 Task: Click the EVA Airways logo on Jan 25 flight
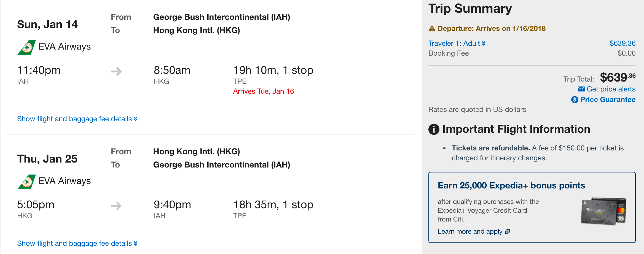tap(26, 182)
